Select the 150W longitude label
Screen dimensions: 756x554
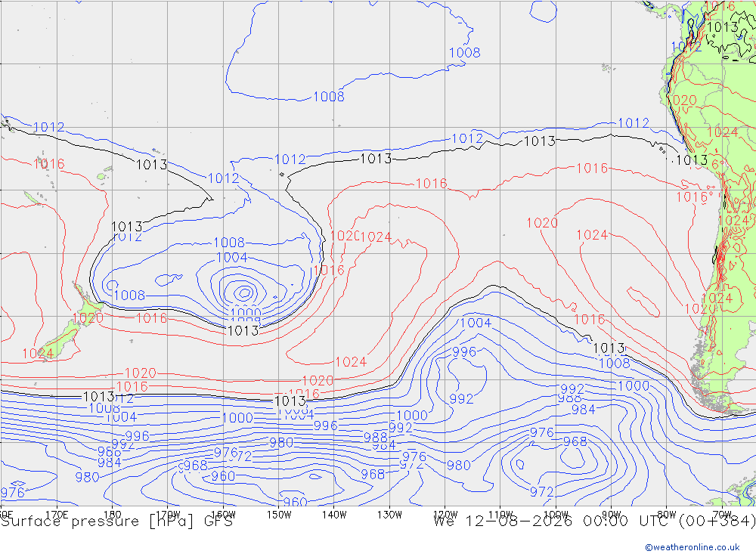(279, 515)
